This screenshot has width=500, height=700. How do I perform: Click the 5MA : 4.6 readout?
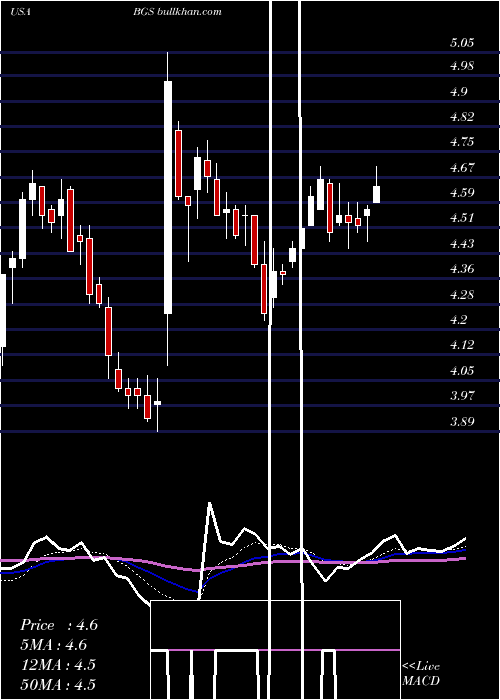pos(53,645)
